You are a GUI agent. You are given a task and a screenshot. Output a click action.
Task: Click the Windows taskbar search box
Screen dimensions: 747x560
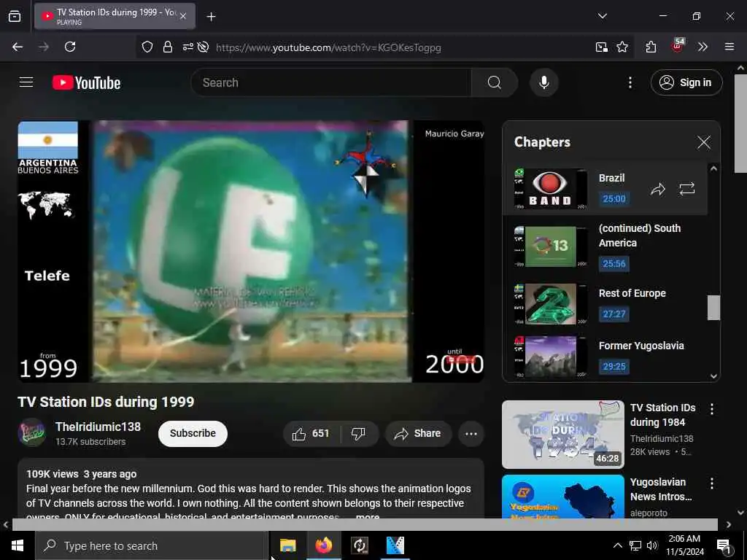pos(152,545)
